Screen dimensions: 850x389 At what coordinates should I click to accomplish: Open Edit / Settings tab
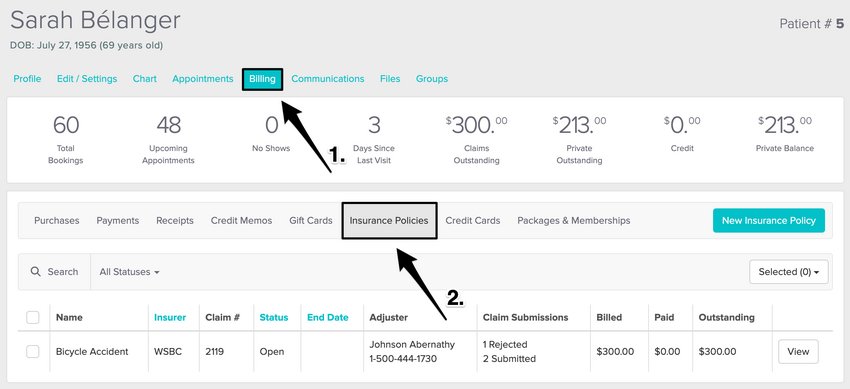(87, 79)
